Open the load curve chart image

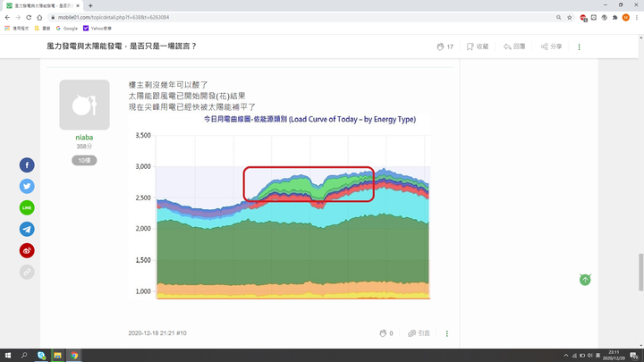click(x=279, y=206)
